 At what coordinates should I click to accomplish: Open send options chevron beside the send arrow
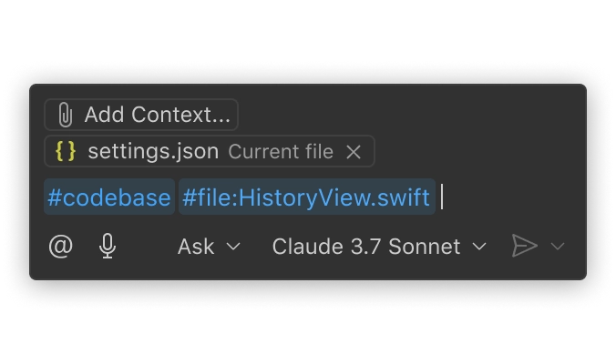pyautogui.click(x=559, y=247)
